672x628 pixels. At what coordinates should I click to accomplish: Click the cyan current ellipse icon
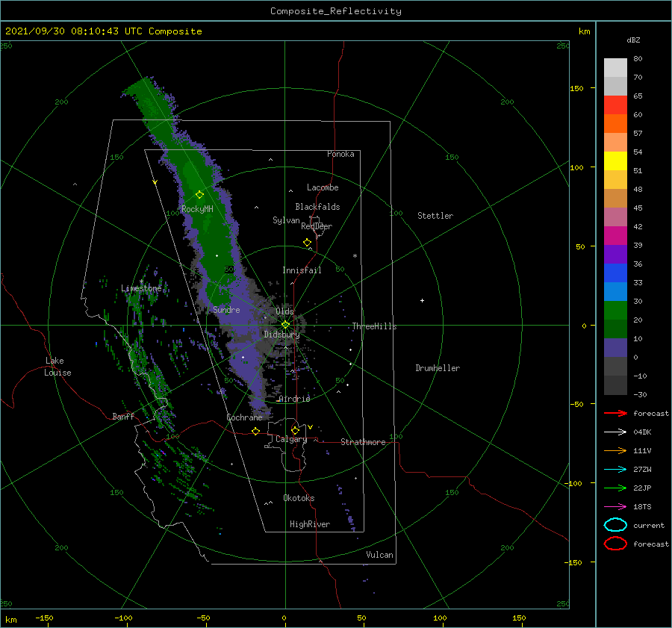pos(615,525)
